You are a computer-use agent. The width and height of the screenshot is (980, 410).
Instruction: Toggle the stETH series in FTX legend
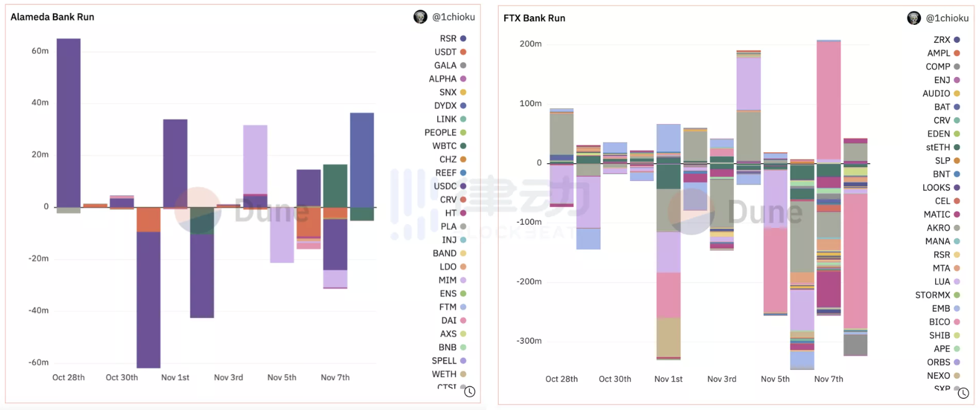click(x=943, y=147)
